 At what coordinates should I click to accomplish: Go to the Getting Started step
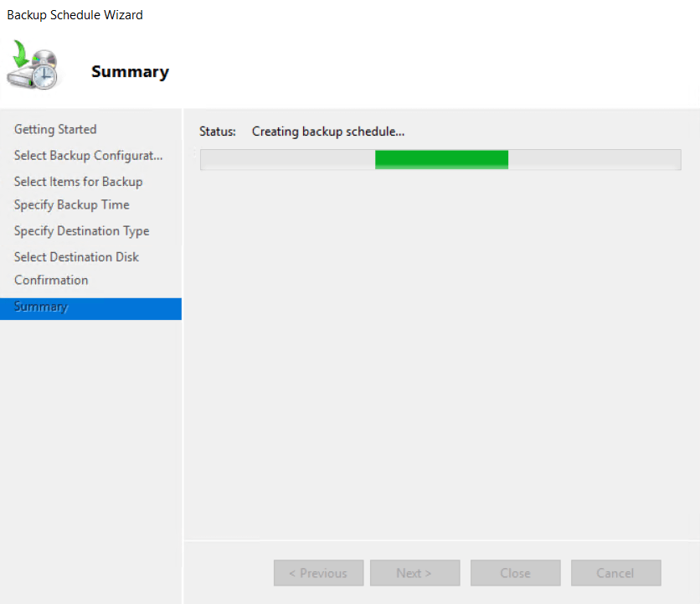55,129
